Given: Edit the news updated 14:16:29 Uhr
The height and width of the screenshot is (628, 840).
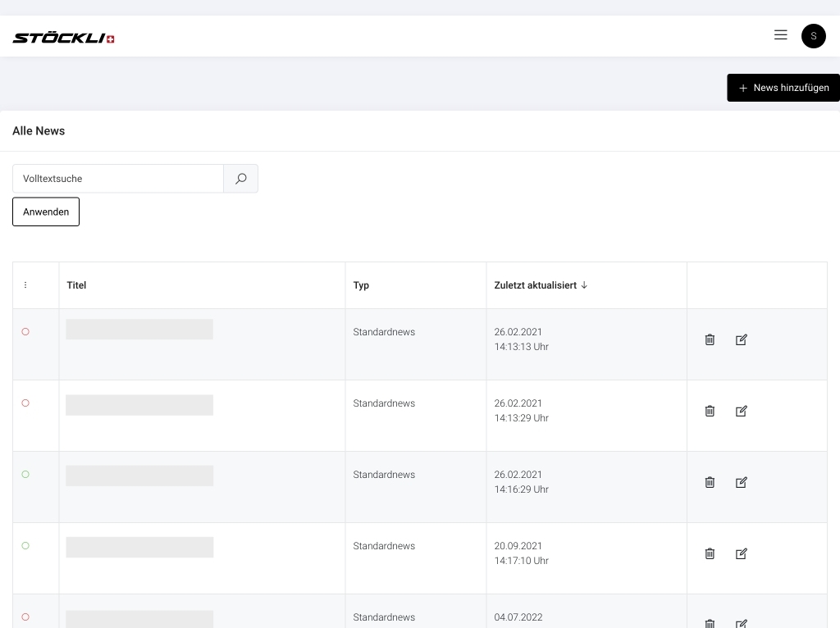Looking at the screenshot, I should tap(742, 482).
